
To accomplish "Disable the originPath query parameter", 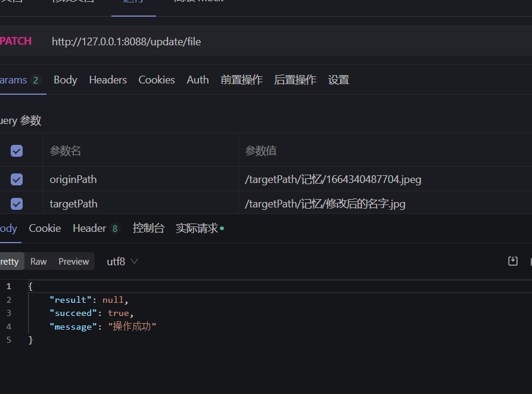I will [x=16, y=179].
